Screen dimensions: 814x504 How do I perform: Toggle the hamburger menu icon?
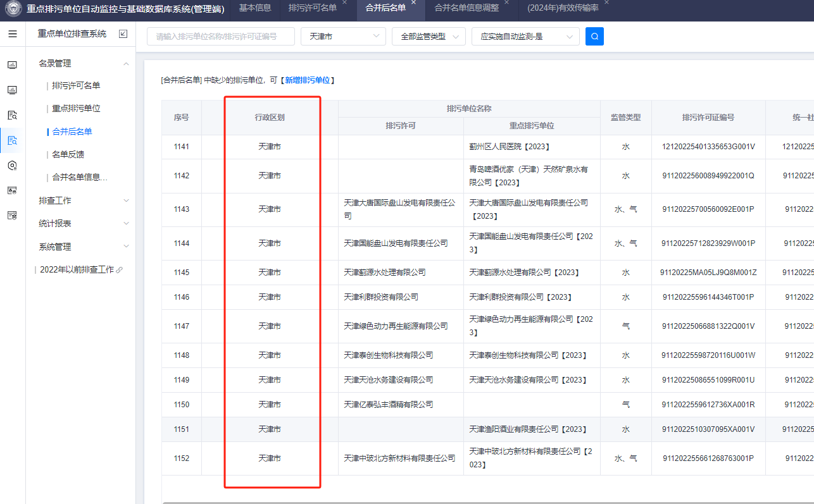(13, 34)
